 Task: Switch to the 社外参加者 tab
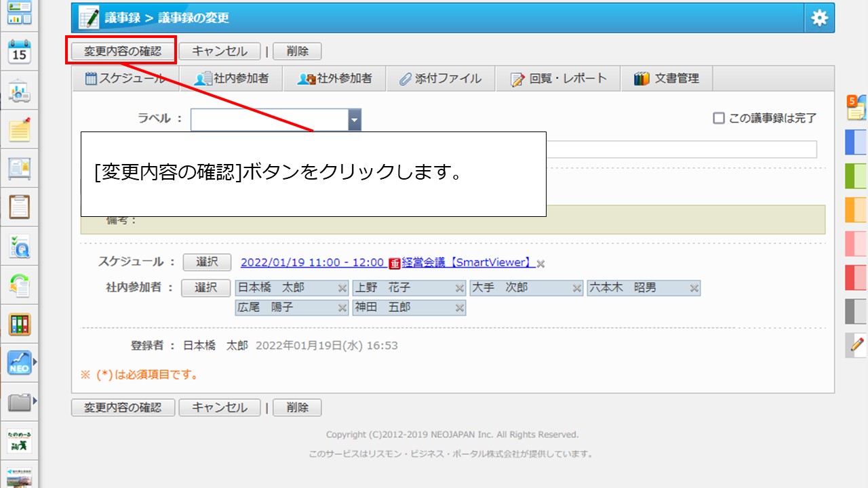(x=334, y=79)
